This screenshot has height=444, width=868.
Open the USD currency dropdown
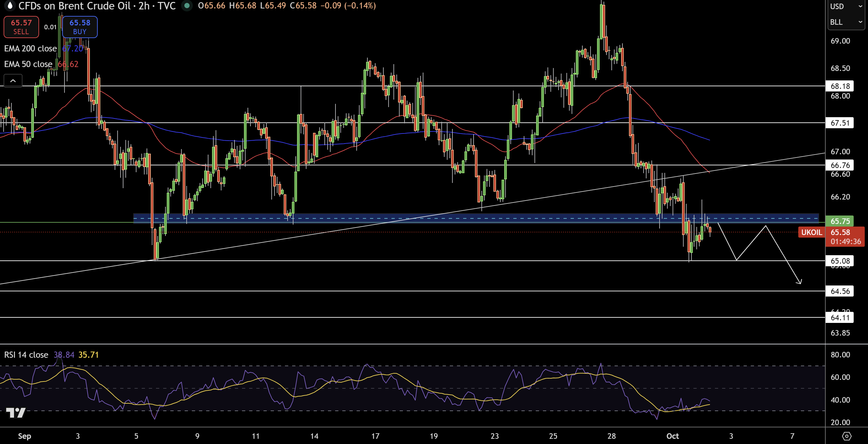click(846, 7)
